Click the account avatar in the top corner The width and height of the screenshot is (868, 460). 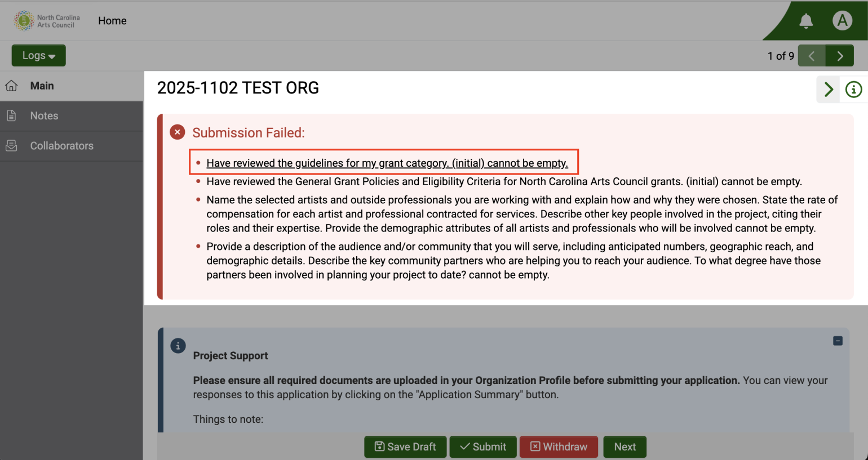[842, 20]
